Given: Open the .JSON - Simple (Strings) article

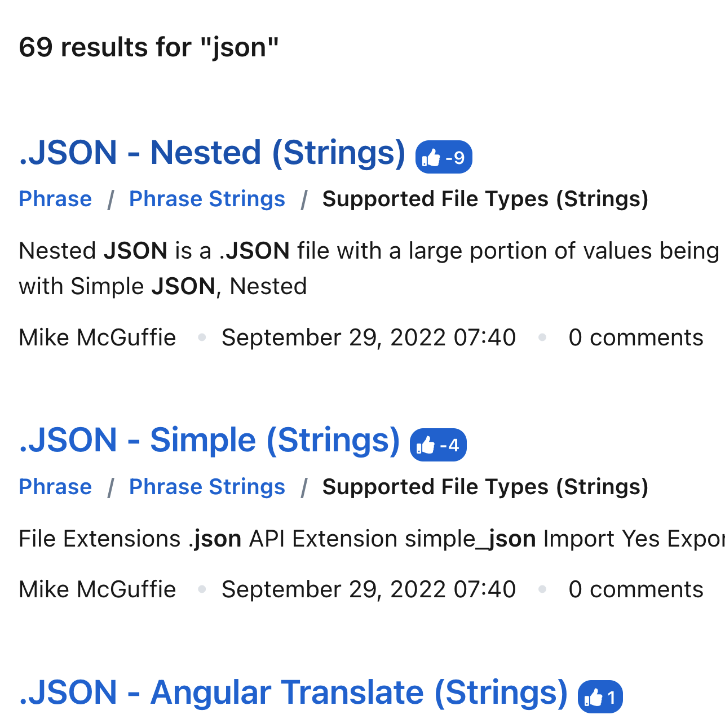Looking at the screenshot, I should click(209, 441).
